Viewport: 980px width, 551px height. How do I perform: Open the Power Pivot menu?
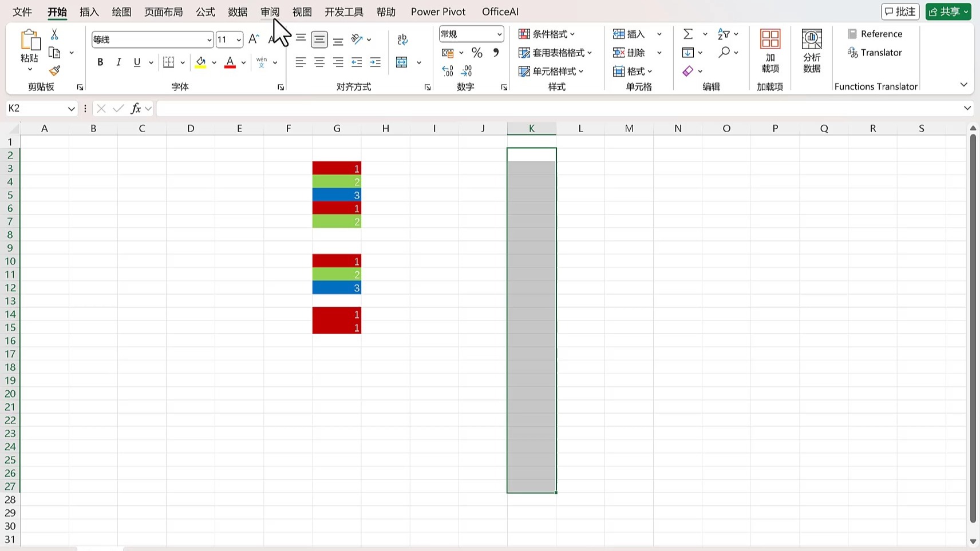[x=438, y=11]
